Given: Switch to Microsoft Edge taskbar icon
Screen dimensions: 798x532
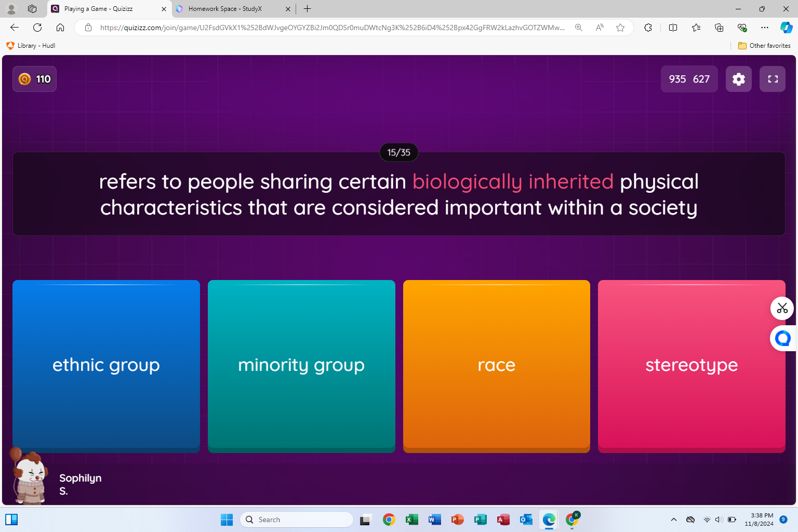Looking at the screenshot, I should [x=549, y=520].
